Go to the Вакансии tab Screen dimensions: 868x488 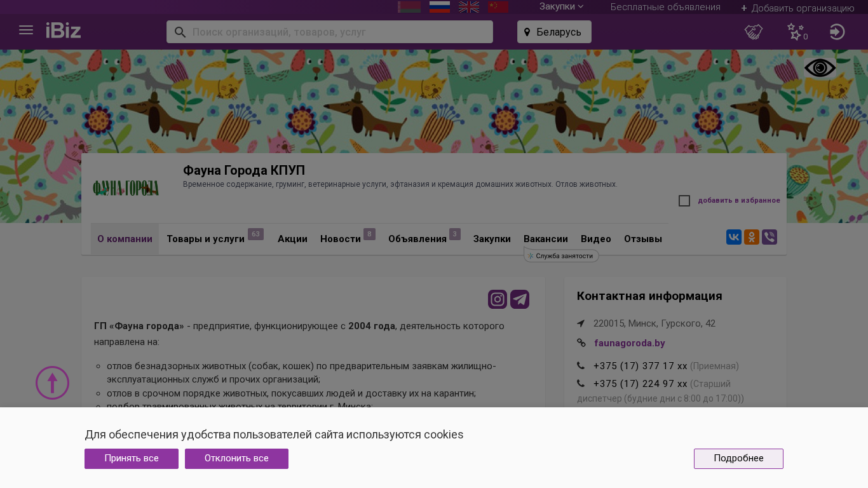(546, 239)
